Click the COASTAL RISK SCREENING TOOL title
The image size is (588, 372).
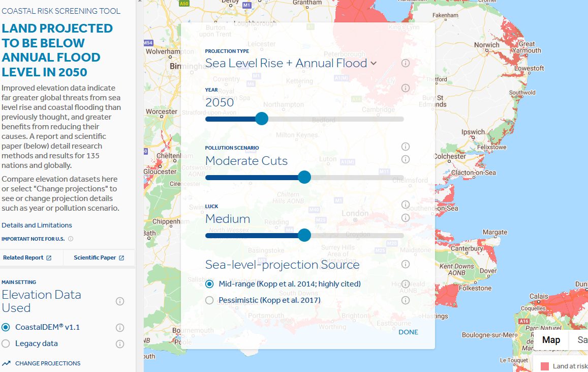(61, 11)
